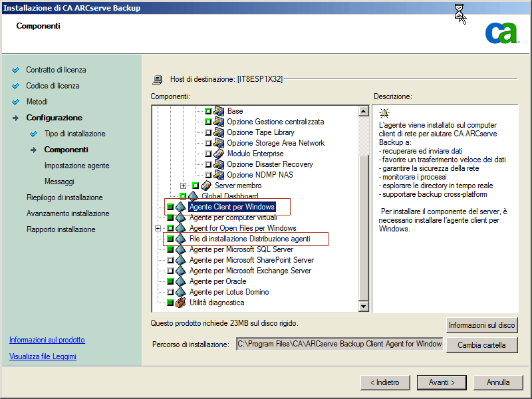
Task: Toggle Agente per Microsoft SQL Server checkbox
Action: point(170,249)
